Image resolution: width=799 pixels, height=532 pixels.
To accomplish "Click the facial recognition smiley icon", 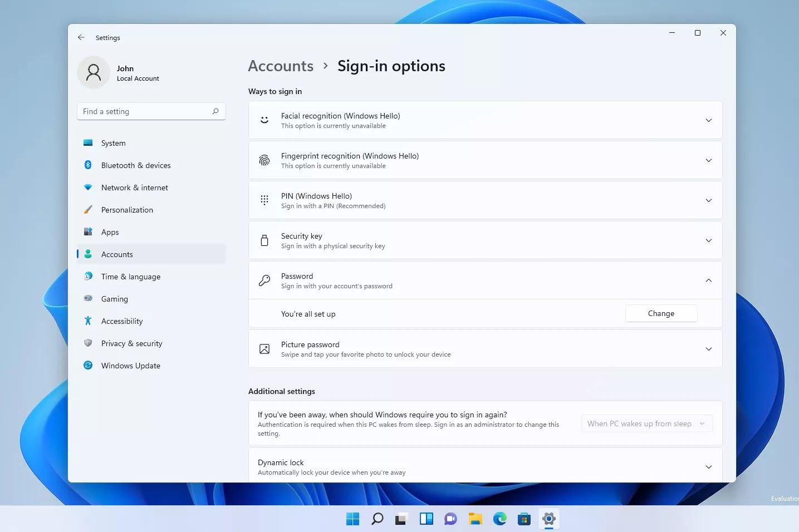I will point(264,120).
